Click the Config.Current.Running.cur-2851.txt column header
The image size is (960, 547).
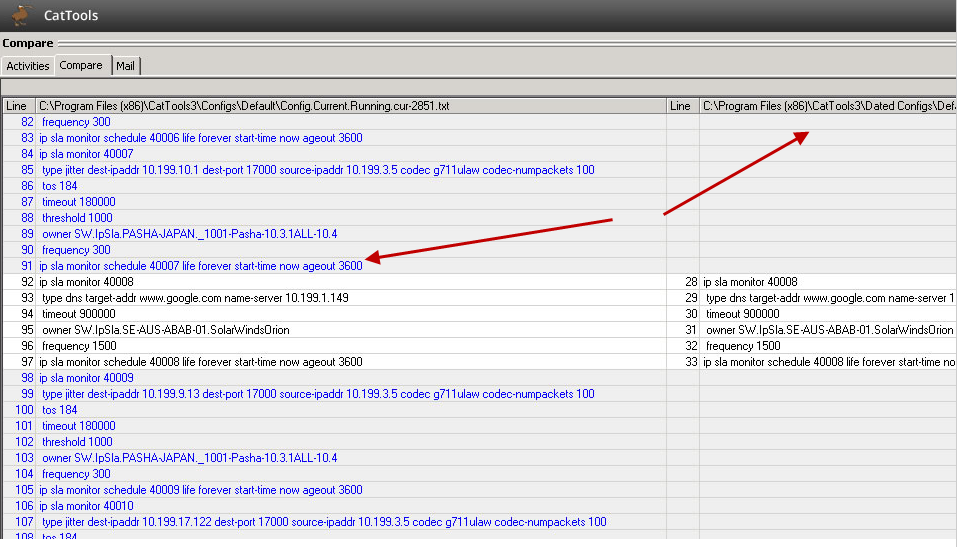(x=350, y=106)
